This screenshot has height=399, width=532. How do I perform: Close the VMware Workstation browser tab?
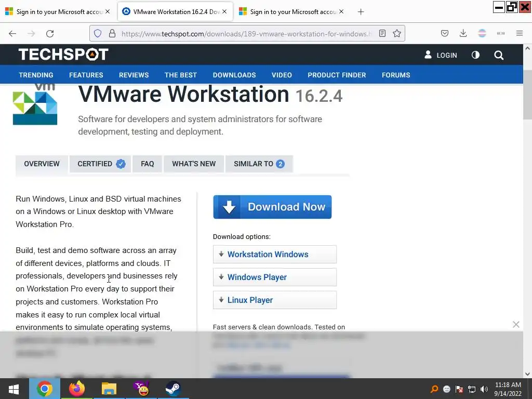224,11
